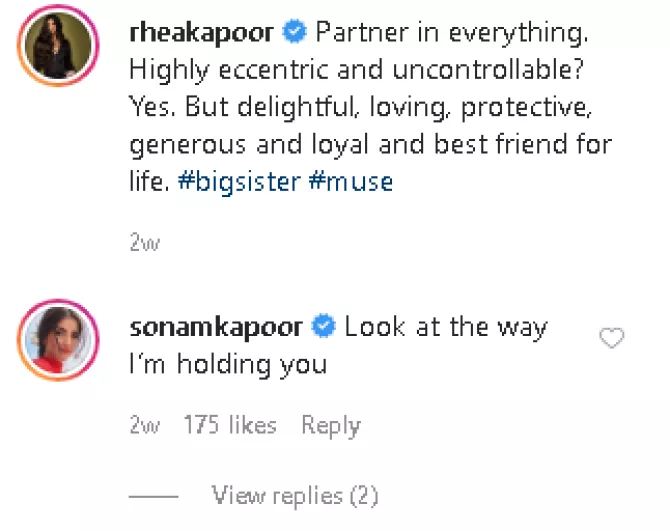Like sonamkapoor's comment with the heart icon
The height and width of the screenshot is (531, 670).
pyautogui.click(x=611, y=339)
